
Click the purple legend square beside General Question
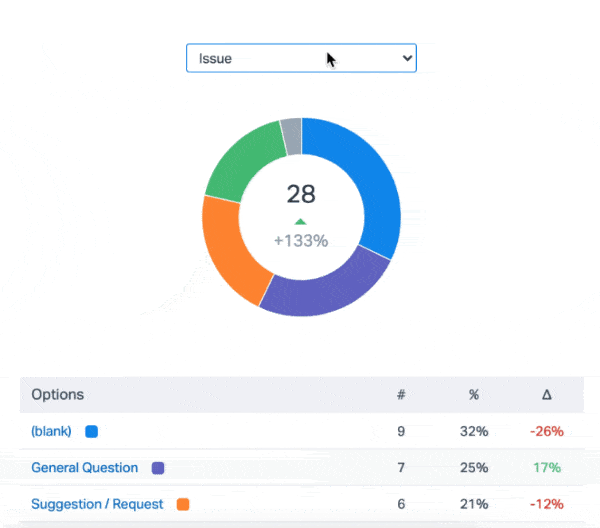[x=157, y=468]
